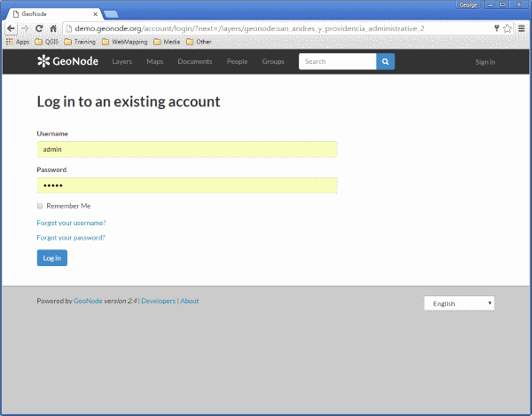Open the browser home icon
The height and width of the screenshot is (416, 532).
(53, 28)
